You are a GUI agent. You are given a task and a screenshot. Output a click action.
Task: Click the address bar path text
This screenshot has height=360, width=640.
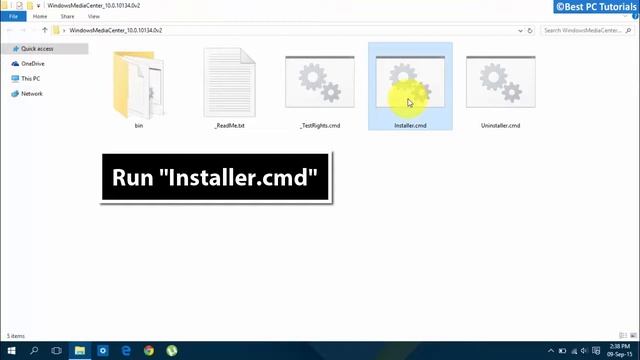116,31
